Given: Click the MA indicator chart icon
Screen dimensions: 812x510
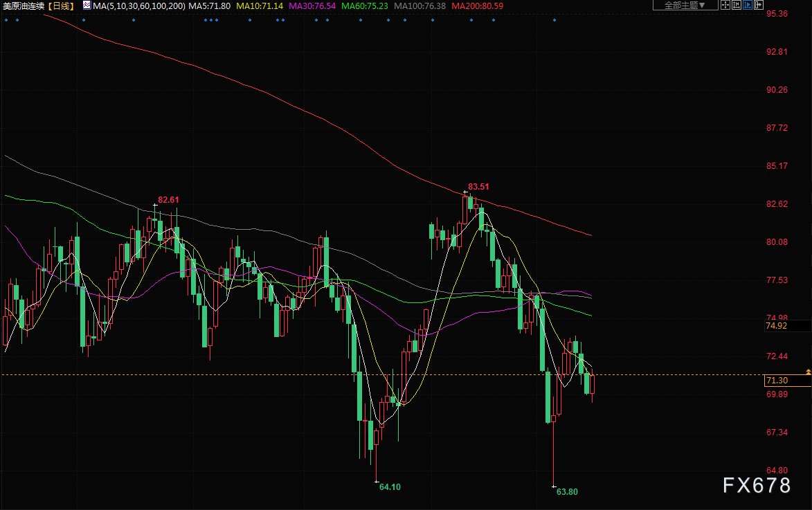Looking at the screenshot, I should [x=87, y=5].
